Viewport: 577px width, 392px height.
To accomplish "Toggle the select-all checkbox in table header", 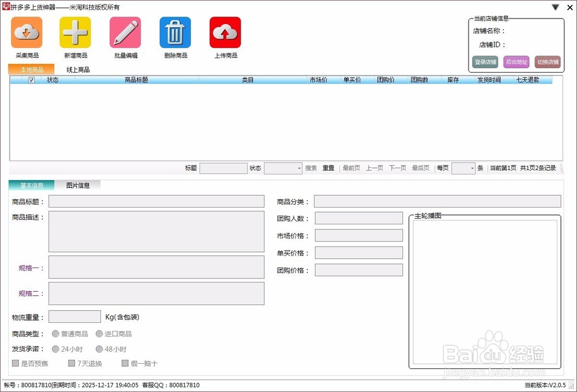I will (32, 80).
